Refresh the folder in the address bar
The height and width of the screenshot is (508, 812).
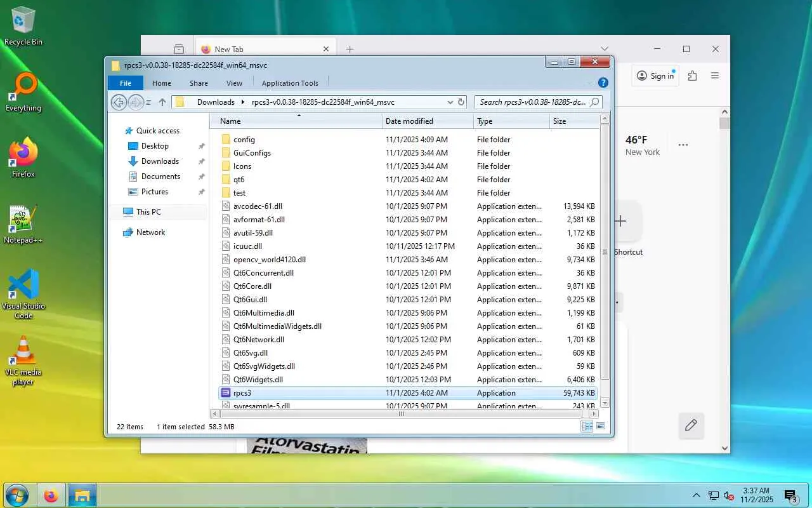[461, 102]
